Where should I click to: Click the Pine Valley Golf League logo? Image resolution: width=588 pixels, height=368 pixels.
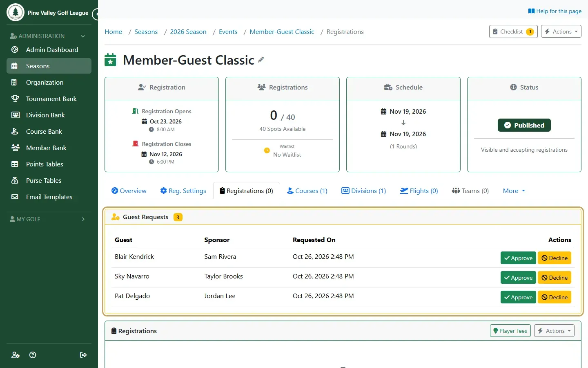point(16,12)
